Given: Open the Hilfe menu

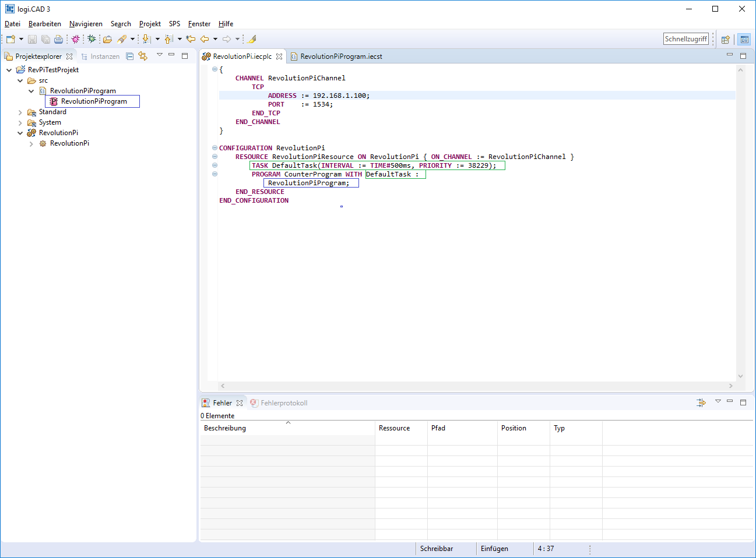Looking at the screenshot, I should pyautogui.click(x=226, y=24).
